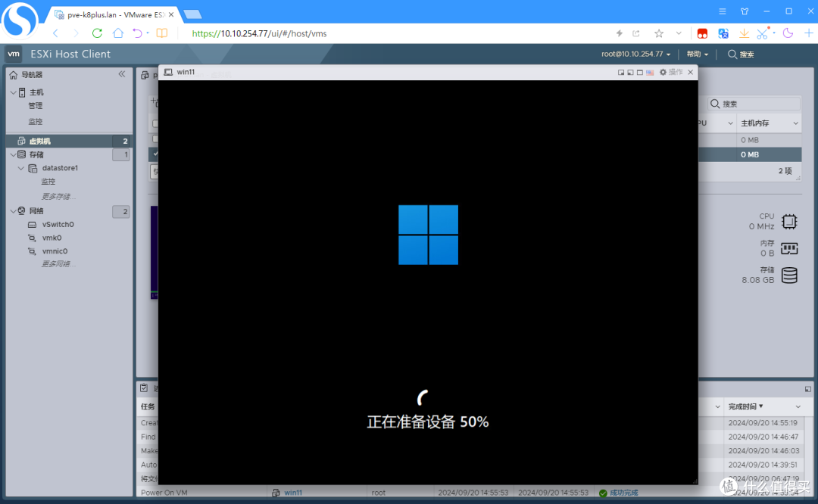
Task: Click the scissors screenshot tool icon
Action: (763, 33)
